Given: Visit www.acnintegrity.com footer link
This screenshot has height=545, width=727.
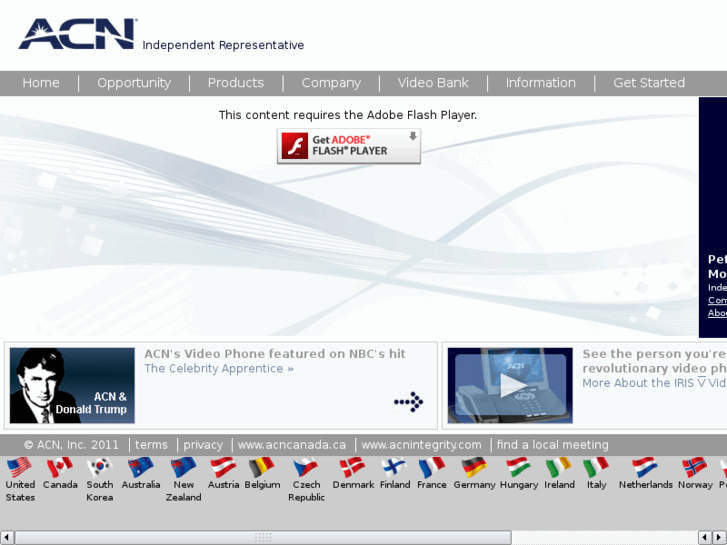Looking at the screenshot, I should click(421, 445).
